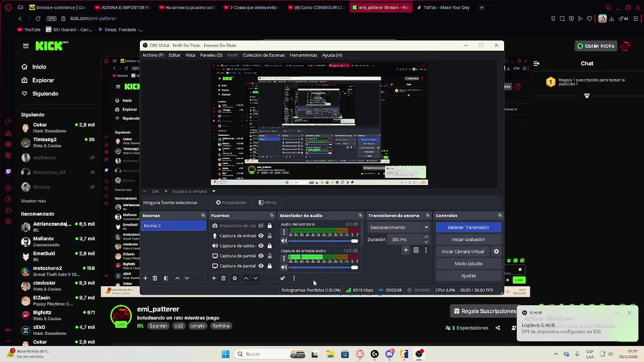
Task: Open audio mixer toolbar dots menu
Action: [x=294, y=278]
